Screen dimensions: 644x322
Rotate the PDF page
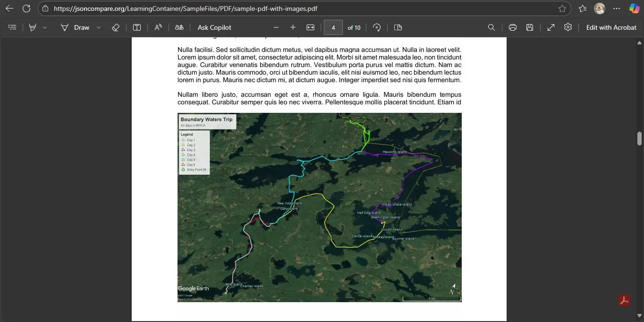[x=377, y=27]
